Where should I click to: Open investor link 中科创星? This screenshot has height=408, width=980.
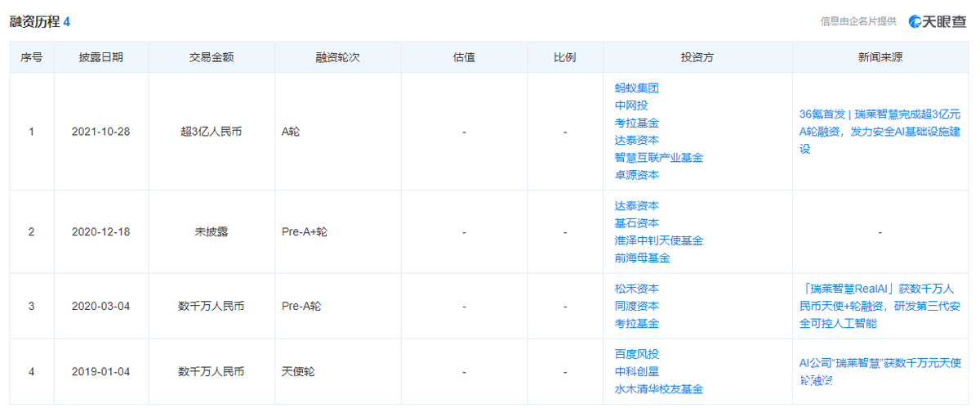pyautogui.click(x=637, y=371)
